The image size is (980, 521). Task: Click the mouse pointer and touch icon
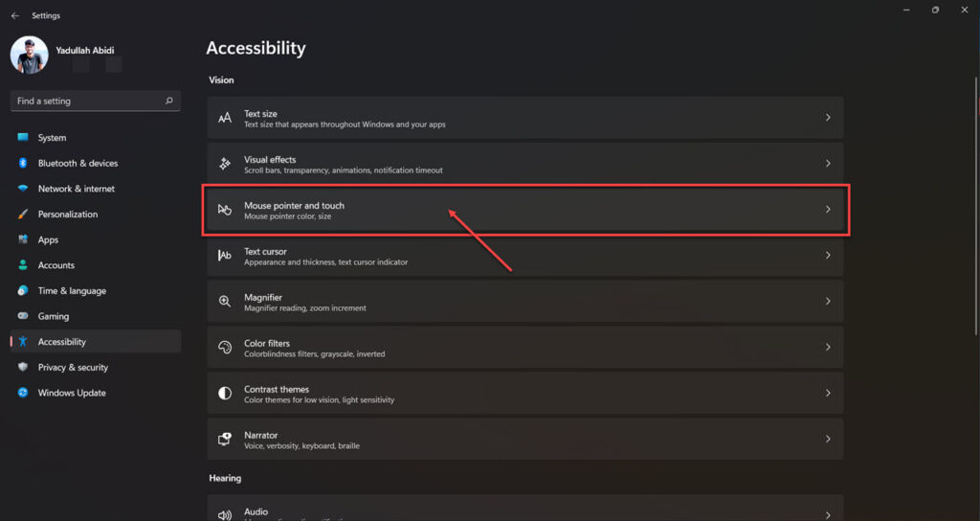[x=224, y=210]
